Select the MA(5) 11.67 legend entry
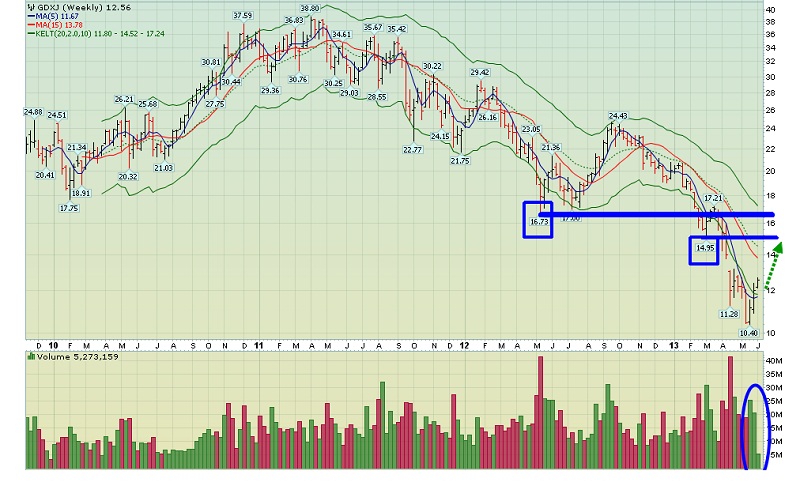800x484 pixels. (53, 16)
